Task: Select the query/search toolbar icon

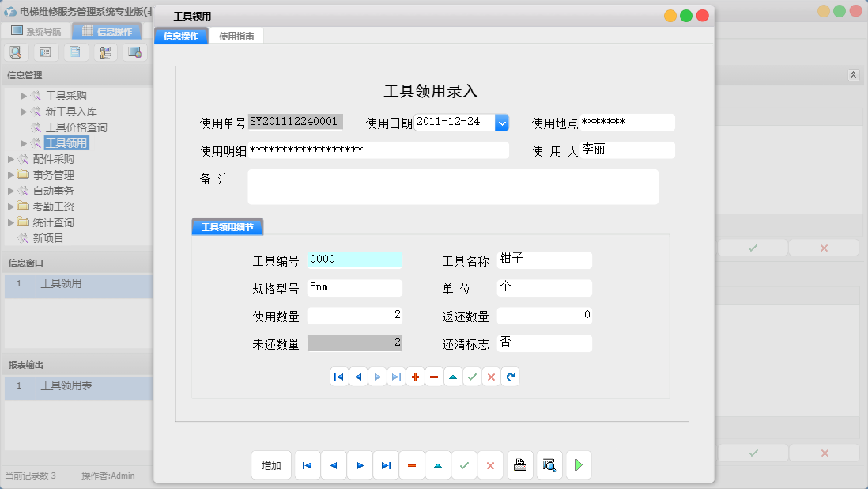Action: pos(16,51)
